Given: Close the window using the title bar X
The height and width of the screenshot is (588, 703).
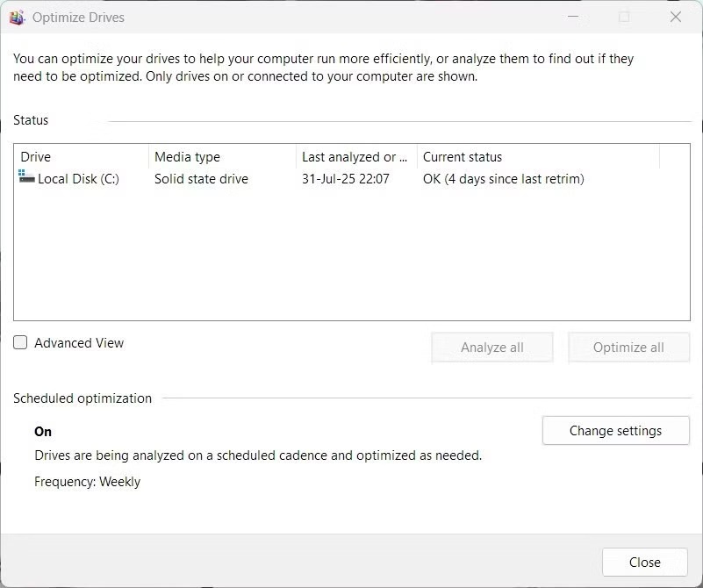Looking at the screenshot, I should pyautogui.click(x=675, y=18).
